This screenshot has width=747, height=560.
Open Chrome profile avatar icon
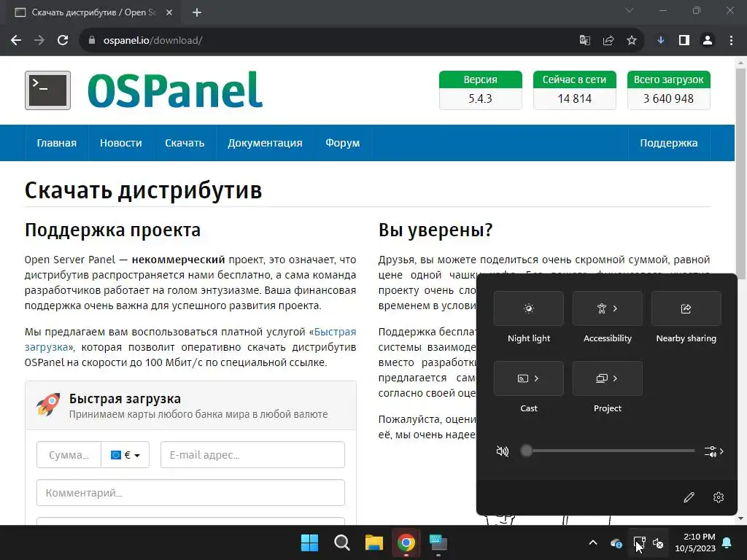(708, 41)
